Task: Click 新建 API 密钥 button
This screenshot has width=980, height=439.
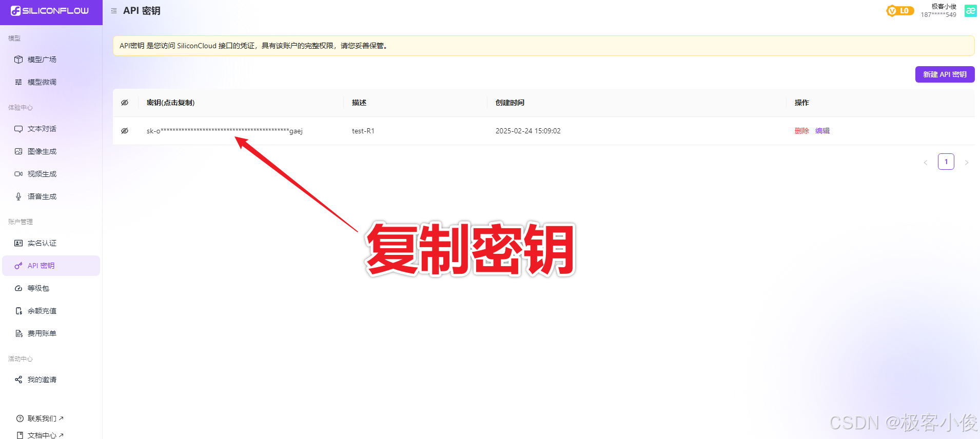Action: click(x=945, y=74)
